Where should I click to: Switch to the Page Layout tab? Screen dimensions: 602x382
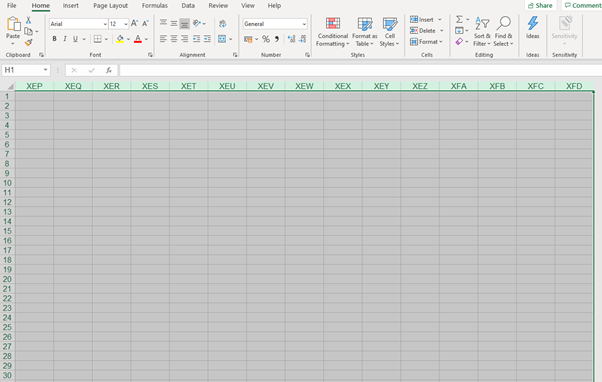(x=111, y=6)
